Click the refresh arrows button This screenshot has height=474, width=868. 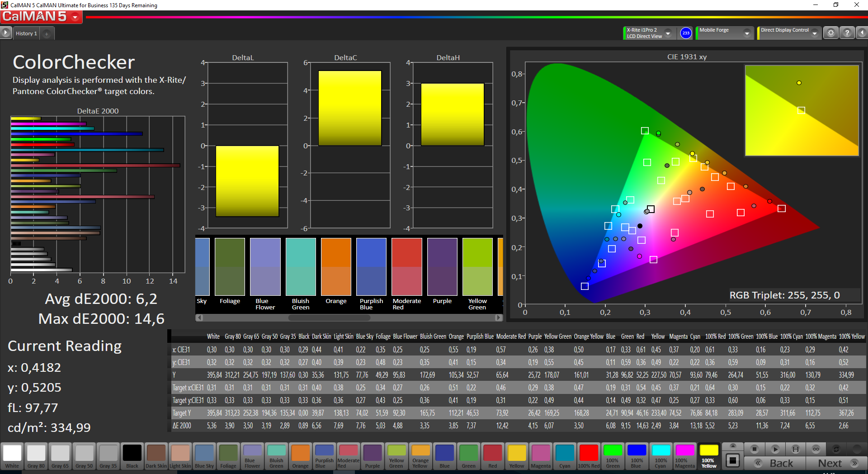(x=836, y=449)
